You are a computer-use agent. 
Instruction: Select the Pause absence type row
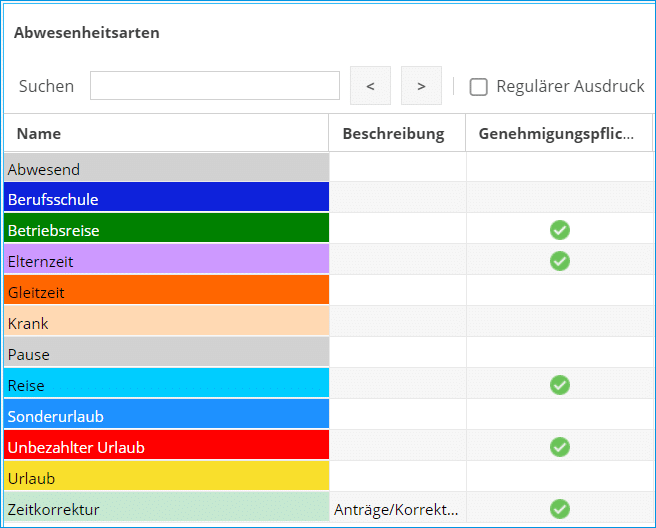(x=166, y=354)
